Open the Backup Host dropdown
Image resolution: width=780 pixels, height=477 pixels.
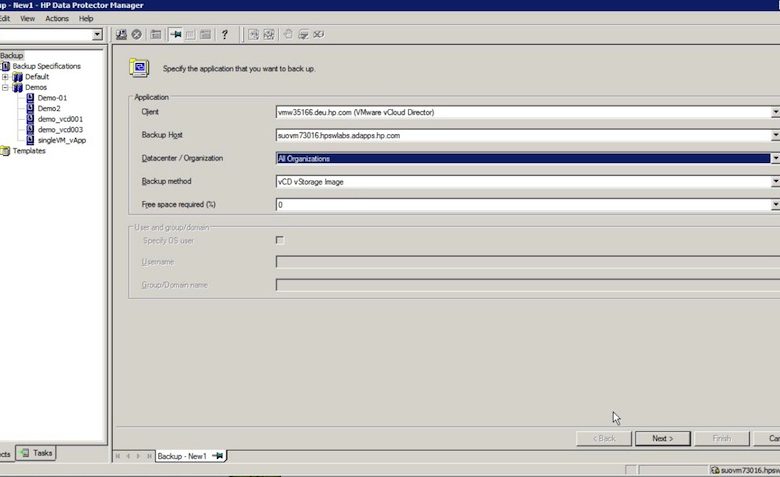[x=776, y=135]
